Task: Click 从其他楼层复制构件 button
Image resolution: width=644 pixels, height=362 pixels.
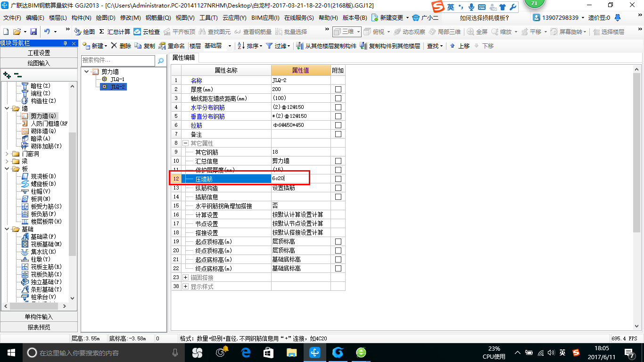Action: [326, 46]
